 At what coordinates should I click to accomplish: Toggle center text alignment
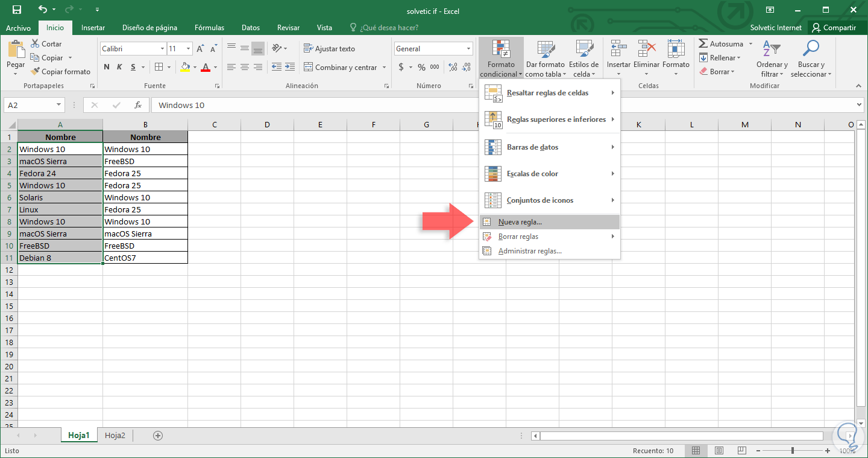coord(245,67)
